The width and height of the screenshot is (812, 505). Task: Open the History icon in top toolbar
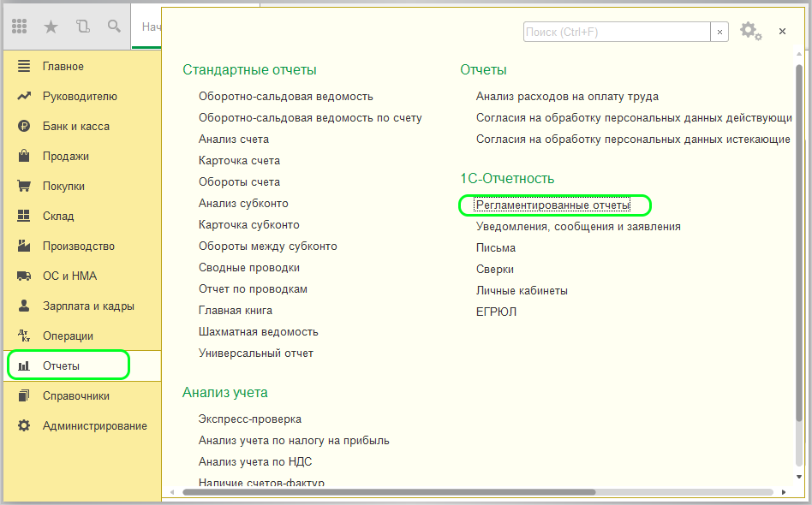click(x=83, y=26)
